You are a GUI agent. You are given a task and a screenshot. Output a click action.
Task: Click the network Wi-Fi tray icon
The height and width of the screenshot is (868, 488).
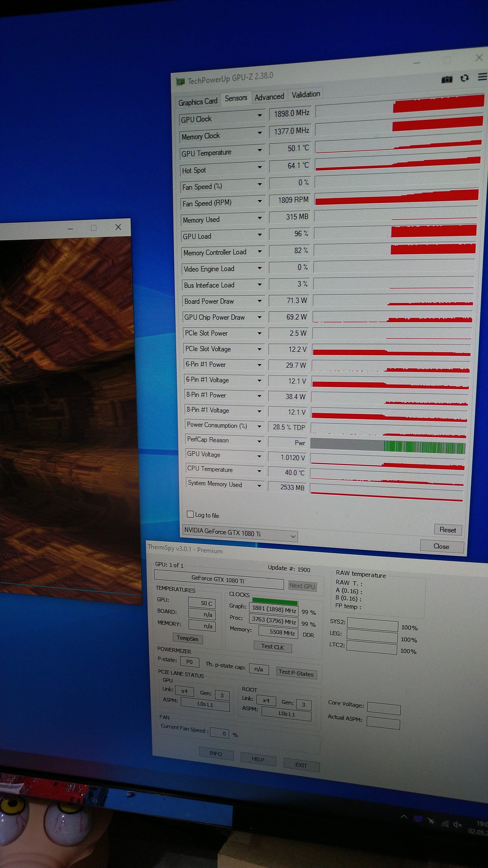click(x=445, y=823)
